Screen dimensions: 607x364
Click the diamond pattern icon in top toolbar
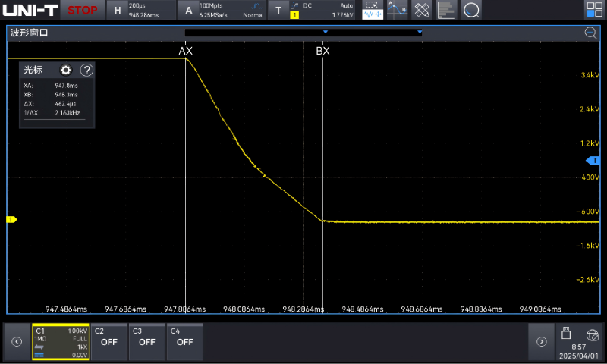pyautogui.click(x=422, y=10)
